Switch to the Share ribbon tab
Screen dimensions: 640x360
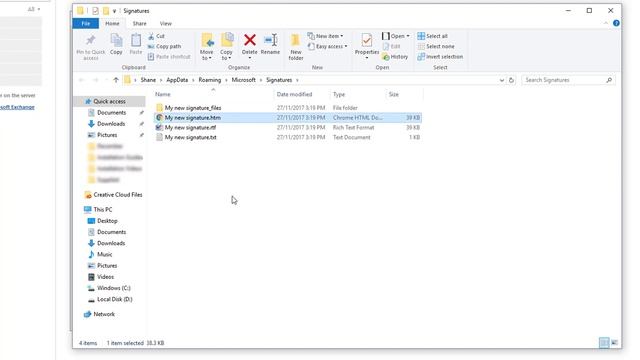point(139,24)
